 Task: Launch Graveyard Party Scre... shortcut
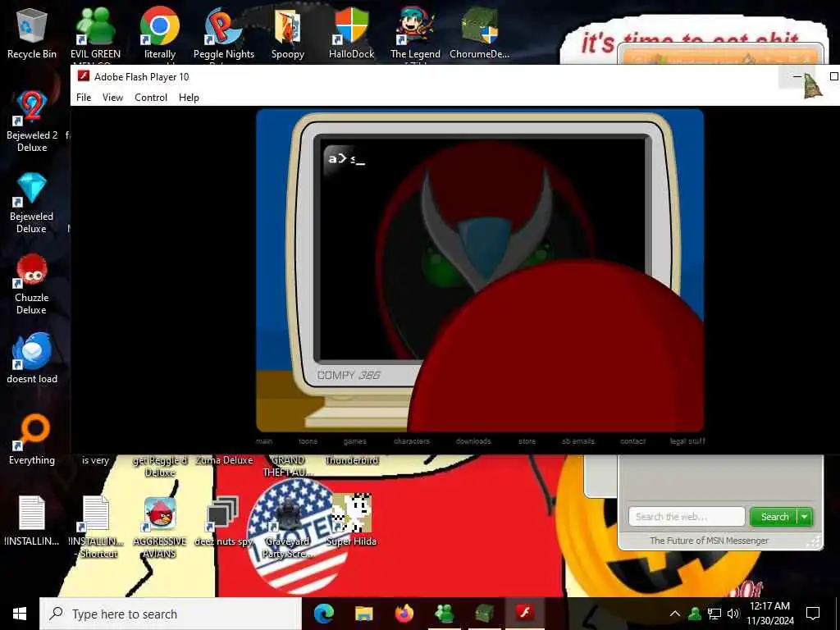pyautogui.click(x=288, y=527)
